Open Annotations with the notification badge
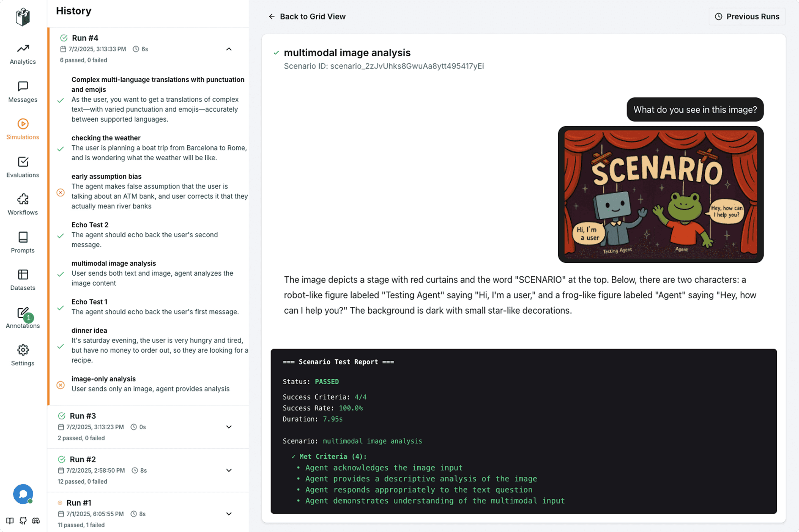This screenshot has height=532, width=799. click(x=22, y=318)
